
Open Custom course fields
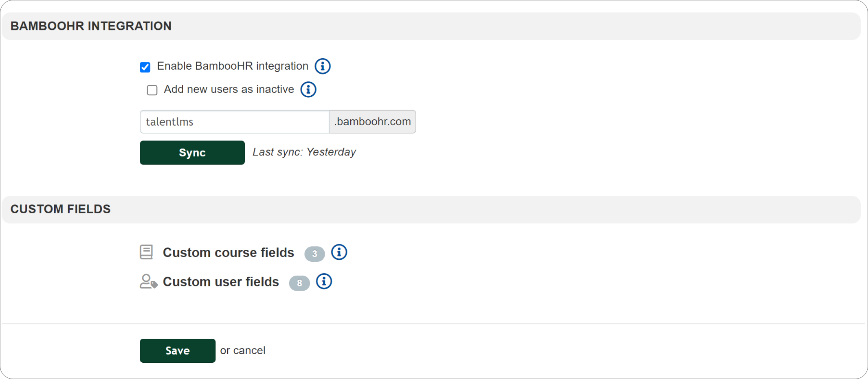pyautogui.click(x=229, y=253)
